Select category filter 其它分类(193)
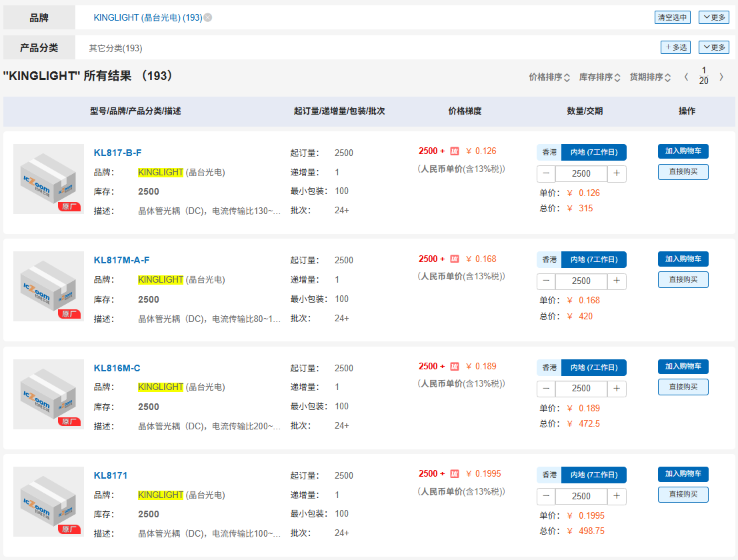Screen dimensions: 738x560 tap(115, 48)
